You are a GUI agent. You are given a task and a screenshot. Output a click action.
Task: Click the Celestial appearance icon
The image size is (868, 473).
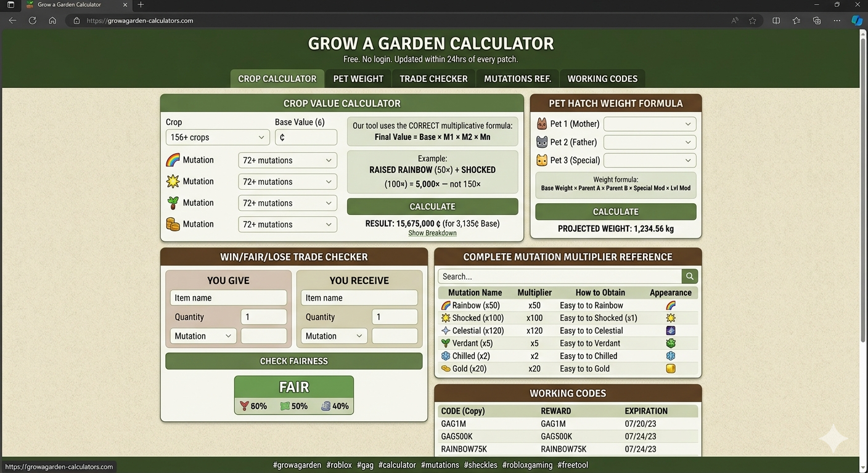click(671, 330)
